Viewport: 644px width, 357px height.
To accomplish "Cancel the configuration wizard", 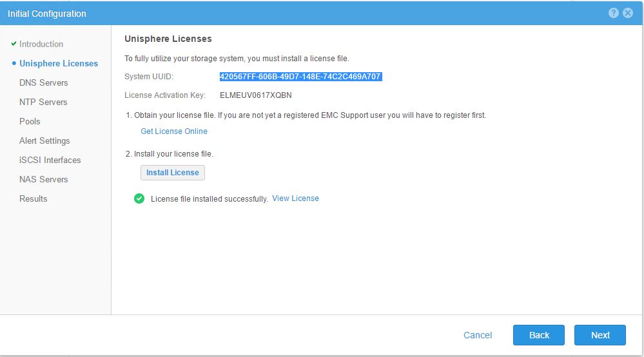I will (x=478, y=335).
